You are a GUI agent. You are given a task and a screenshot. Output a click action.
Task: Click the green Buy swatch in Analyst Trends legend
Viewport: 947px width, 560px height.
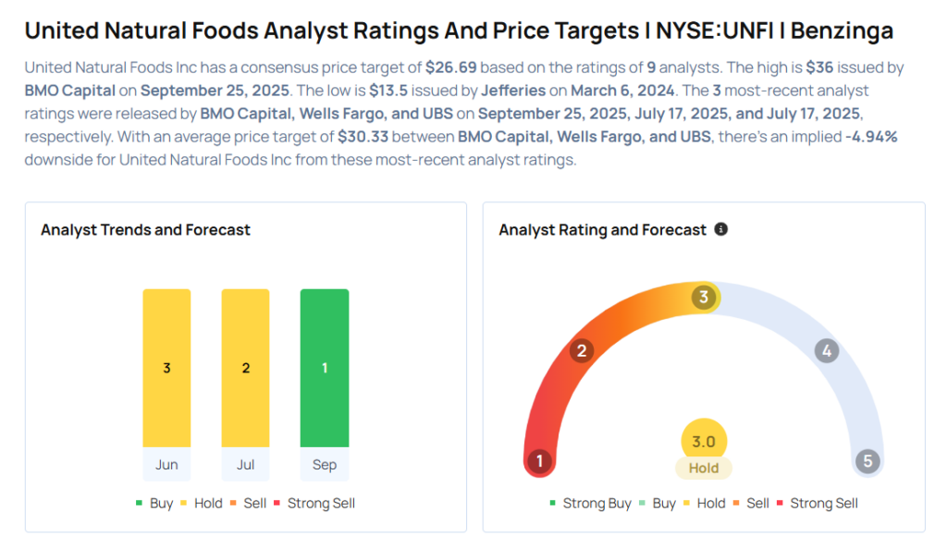tap(140, 504)
